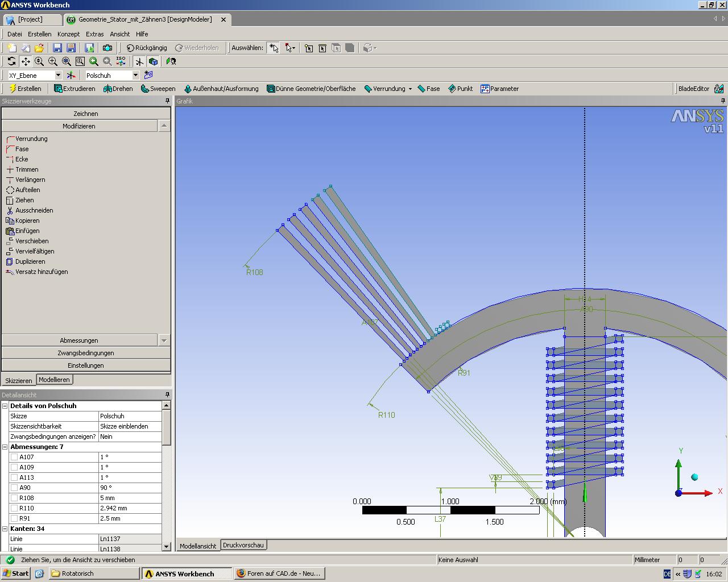Click the Look At face icon
The image size is (728, 582).
[x=171, y=61]
